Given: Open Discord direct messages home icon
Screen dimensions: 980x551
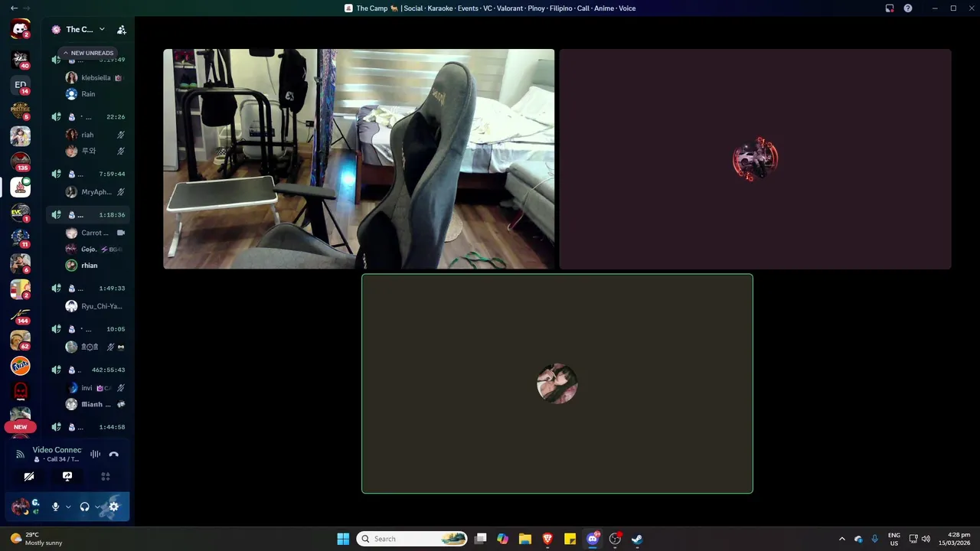Looking at the screenshot, I should click(21, 30).
